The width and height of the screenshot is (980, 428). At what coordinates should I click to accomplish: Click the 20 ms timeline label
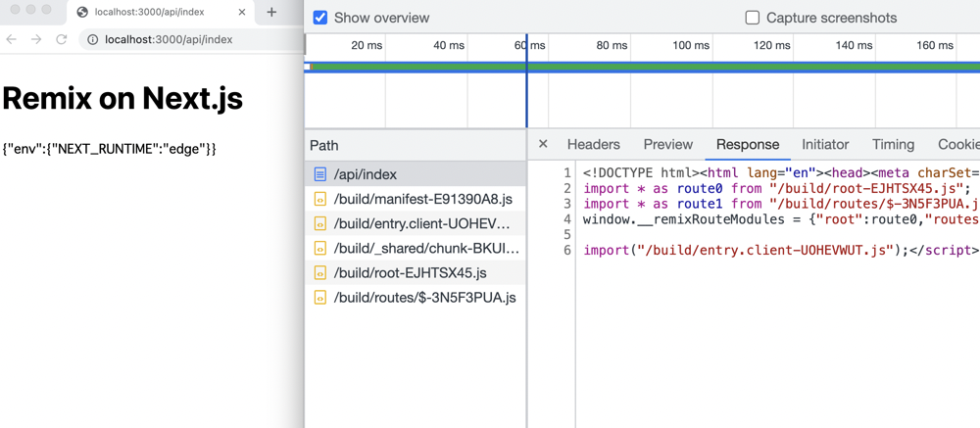(367, 45)
